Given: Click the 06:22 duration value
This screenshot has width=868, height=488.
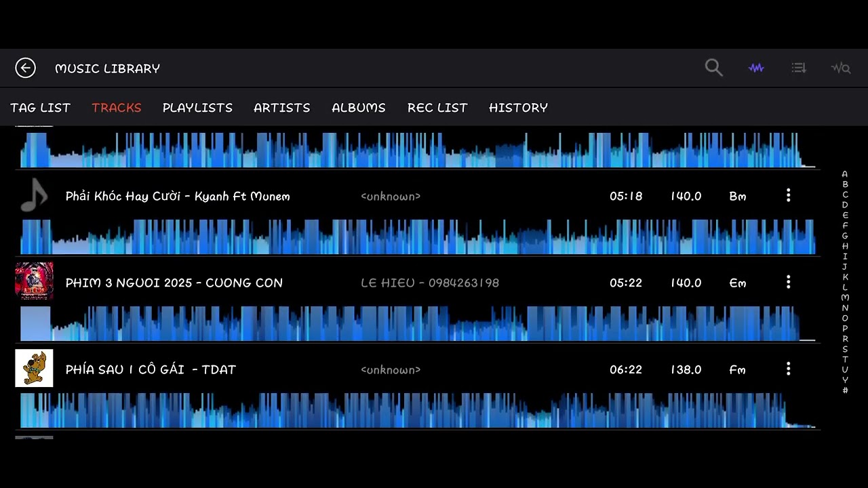Looking at the screenshot, I should [x=626, y=369].
